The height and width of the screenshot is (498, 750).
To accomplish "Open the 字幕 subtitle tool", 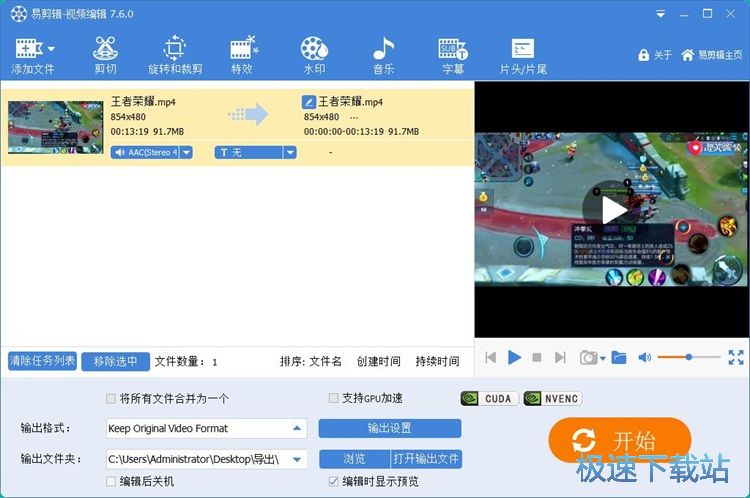I will (x=453, y=56).
